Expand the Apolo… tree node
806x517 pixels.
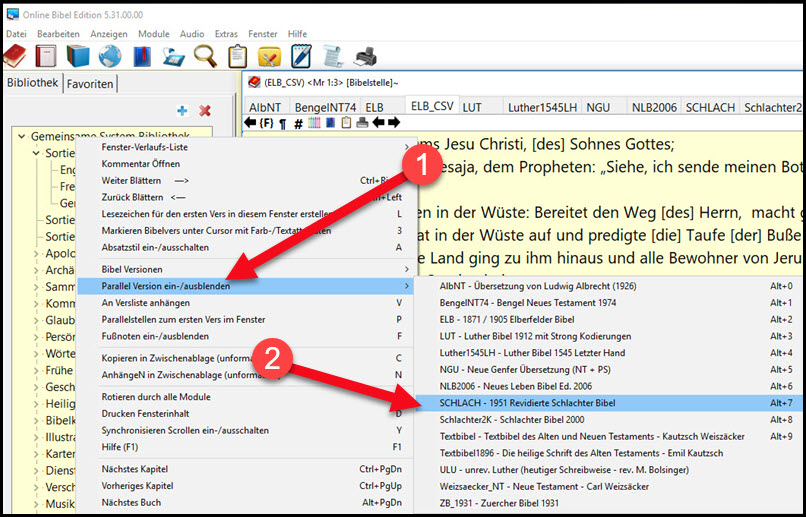(x=36, y=253)
